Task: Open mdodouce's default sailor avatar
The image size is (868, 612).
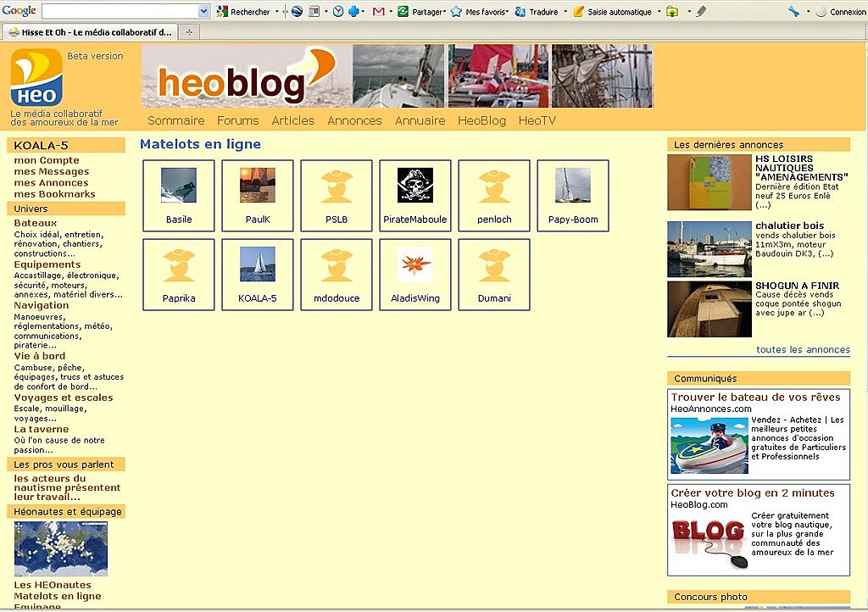Action: pos(337,265)
